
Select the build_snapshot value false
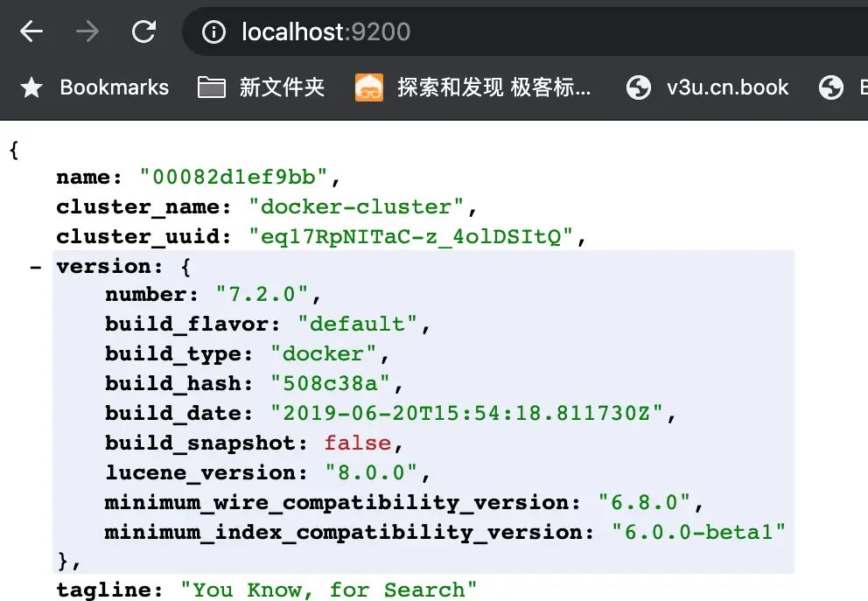tap(358, 444)
